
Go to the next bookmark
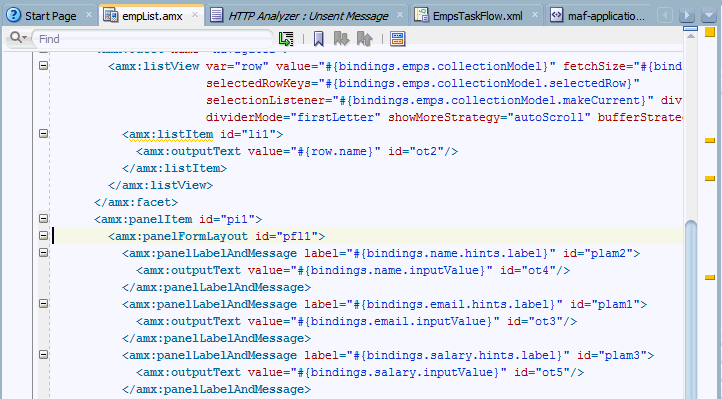click(x=341, y=39)
